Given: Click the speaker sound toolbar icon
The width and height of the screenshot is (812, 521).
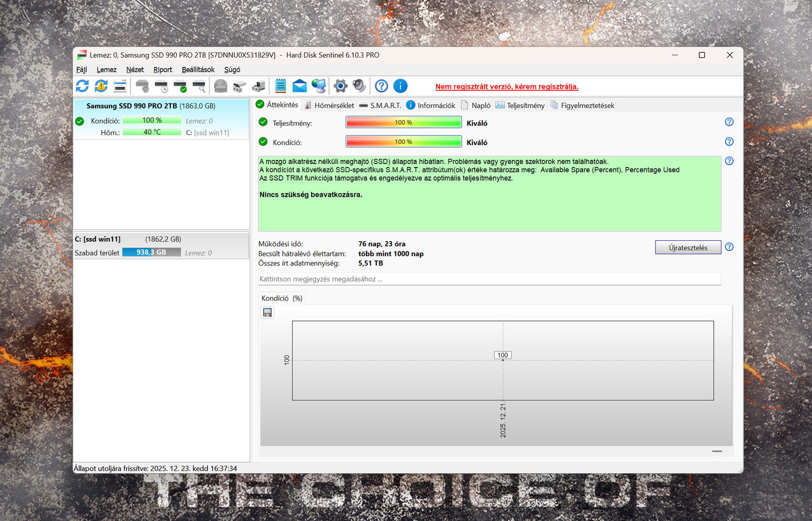Looking at the screenshot, I should [x=359, y=86].
